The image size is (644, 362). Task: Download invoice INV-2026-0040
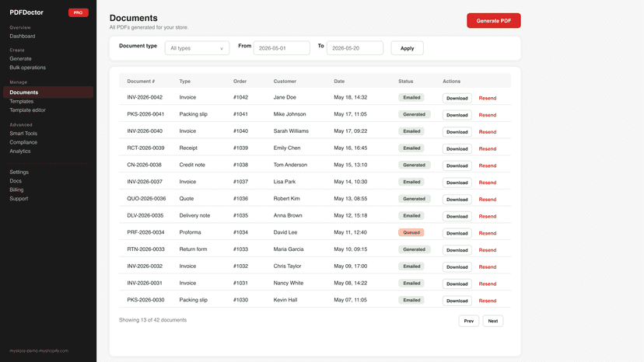(x=457, y=132)
